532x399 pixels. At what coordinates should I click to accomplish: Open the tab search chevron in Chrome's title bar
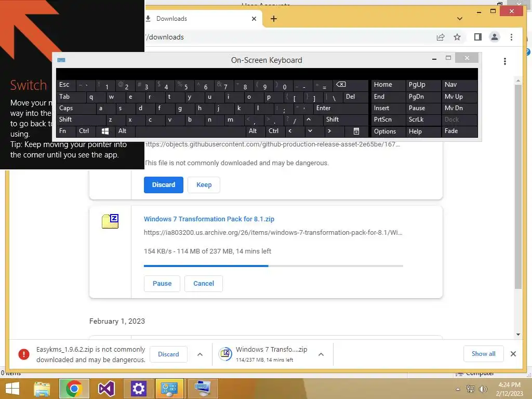(460, 19)
